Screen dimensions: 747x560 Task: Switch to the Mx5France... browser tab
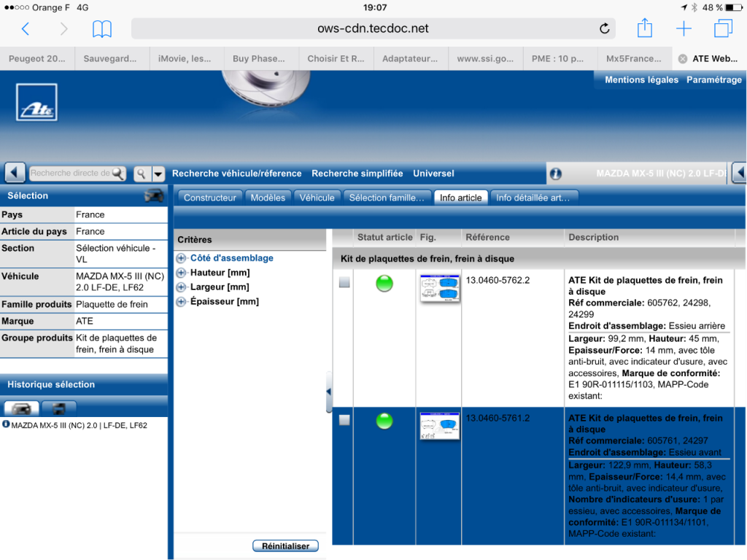point(634,58)
